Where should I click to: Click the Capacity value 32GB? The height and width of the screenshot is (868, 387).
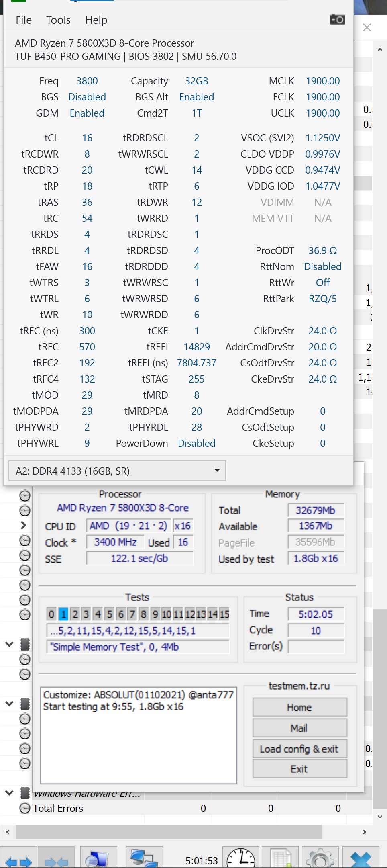197,81
